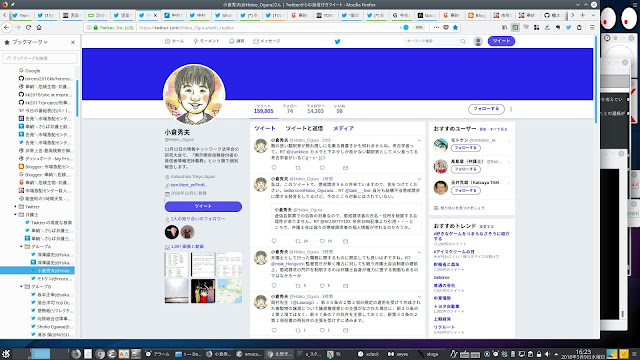Collapse the グループA bookmark folder

(x=21, y=247)
